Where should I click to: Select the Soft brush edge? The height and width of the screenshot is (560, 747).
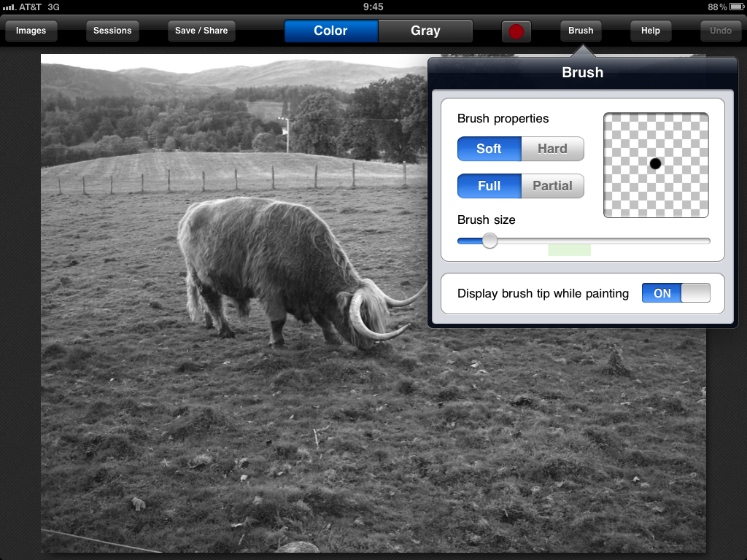coord(489,149)
